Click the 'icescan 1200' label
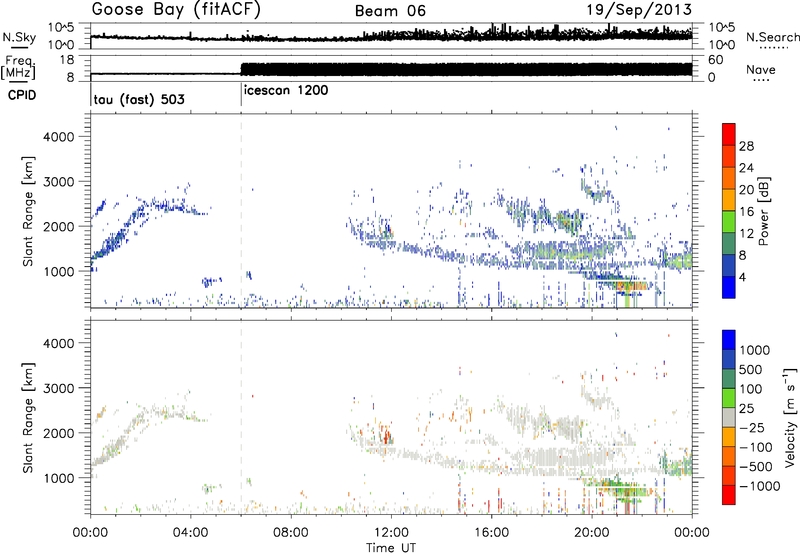The width and height of the screenshot is (800, 554). [286, 90]
